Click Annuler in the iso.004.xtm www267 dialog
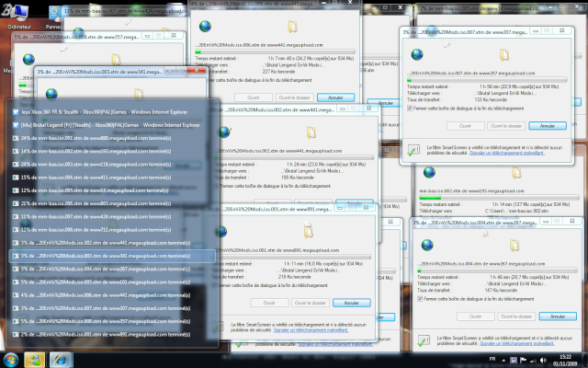This screenshot has height=368, width=588. point(558,316)
